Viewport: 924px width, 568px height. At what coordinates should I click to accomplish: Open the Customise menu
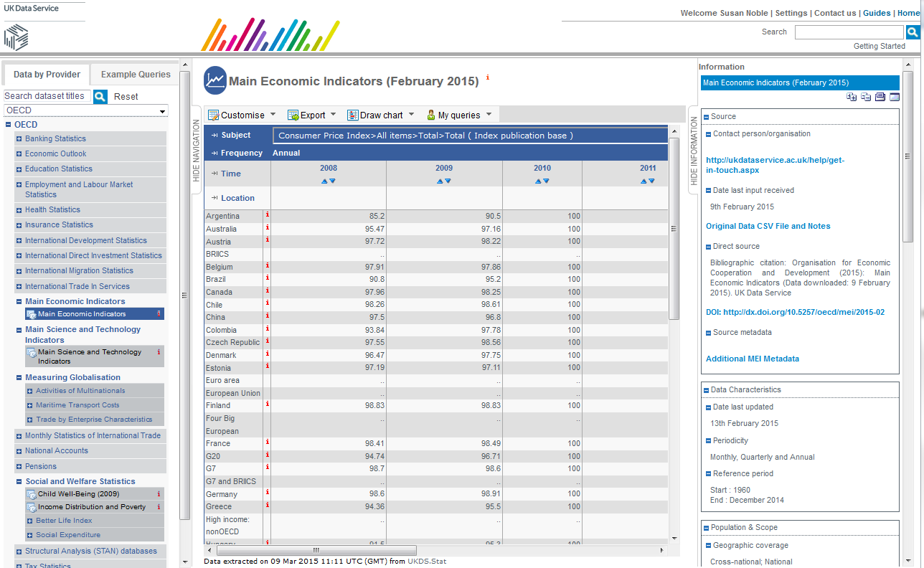(242, 115)
